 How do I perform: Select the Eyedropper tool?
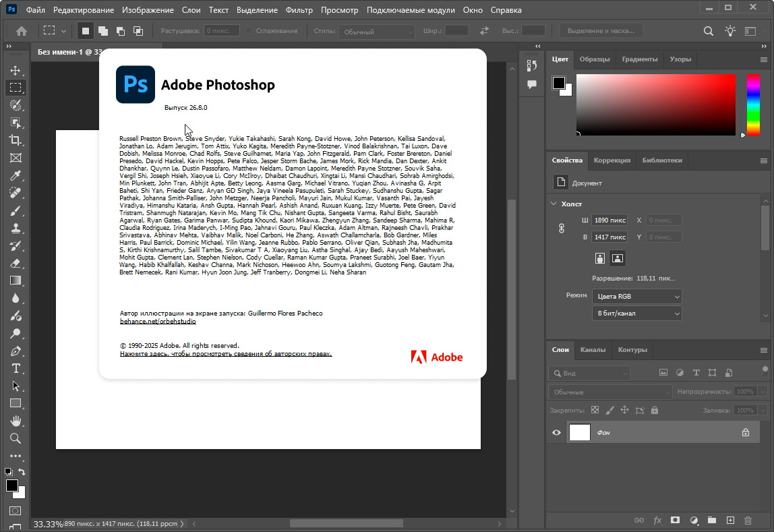coord(16,176)
